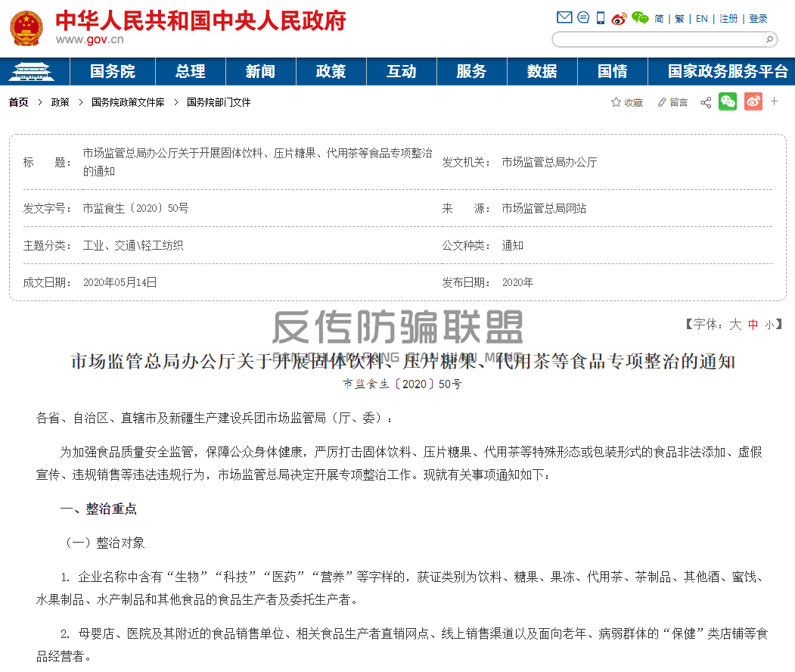Click the mail envelope icon in header
The image size is (795, 672).
[564, 17]
